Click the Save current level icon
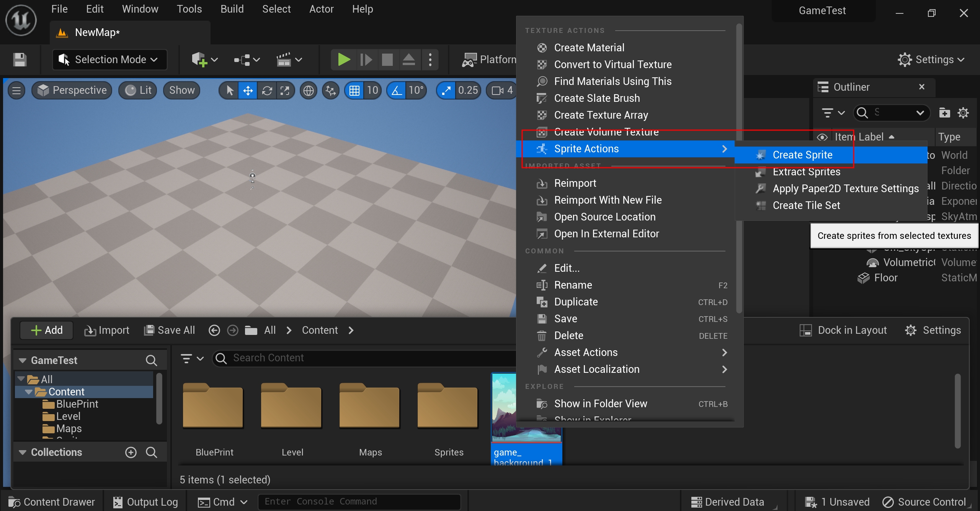 [x=20, y=60]
